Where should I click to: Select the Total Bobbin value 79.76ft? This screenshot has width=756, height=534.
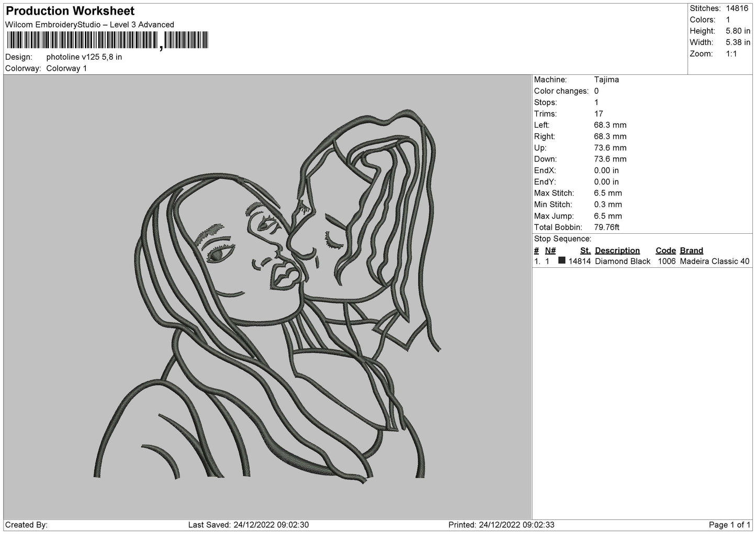click(x=607, y=228)
